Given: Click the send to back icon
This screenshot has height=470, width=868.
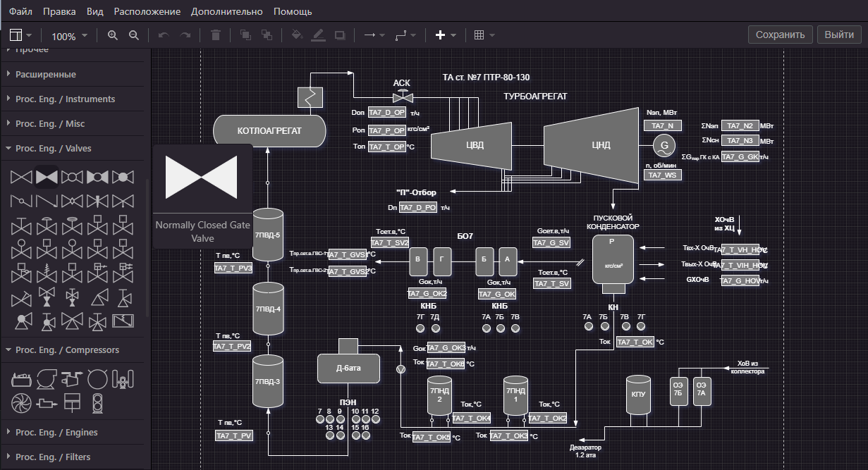Looking at the screenshot, I should click(267, 35).
